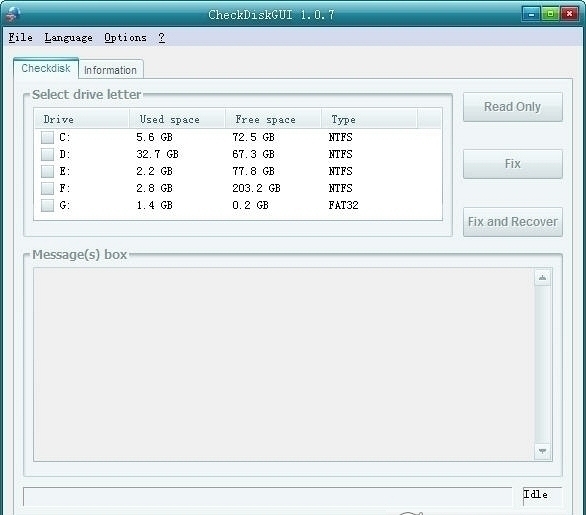
Task: Click the Read Only button
Action: tap(513, 107)
